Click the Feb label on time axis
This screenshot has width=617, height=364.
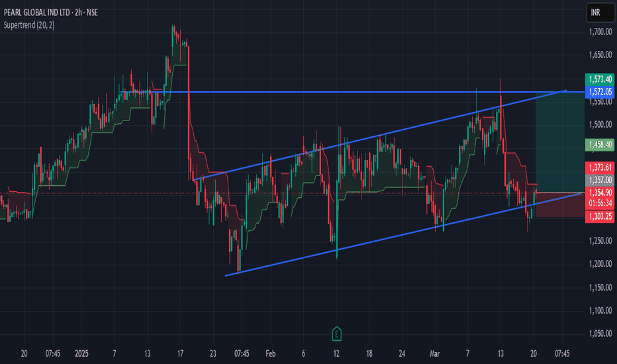270,353
